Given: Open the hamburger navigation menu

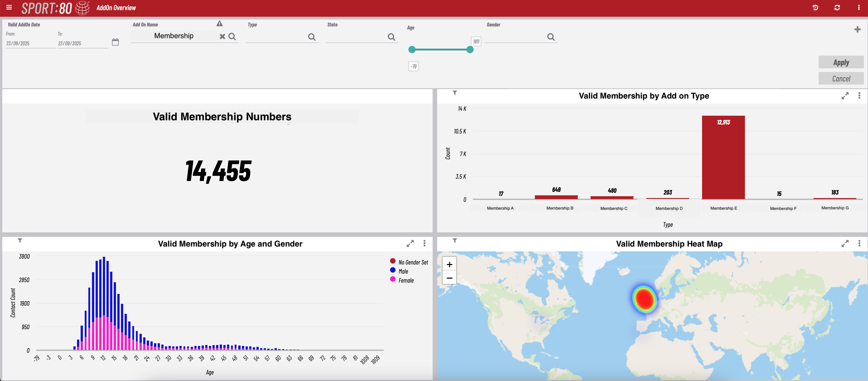Looking at the screenshot, I should (9, 7).
